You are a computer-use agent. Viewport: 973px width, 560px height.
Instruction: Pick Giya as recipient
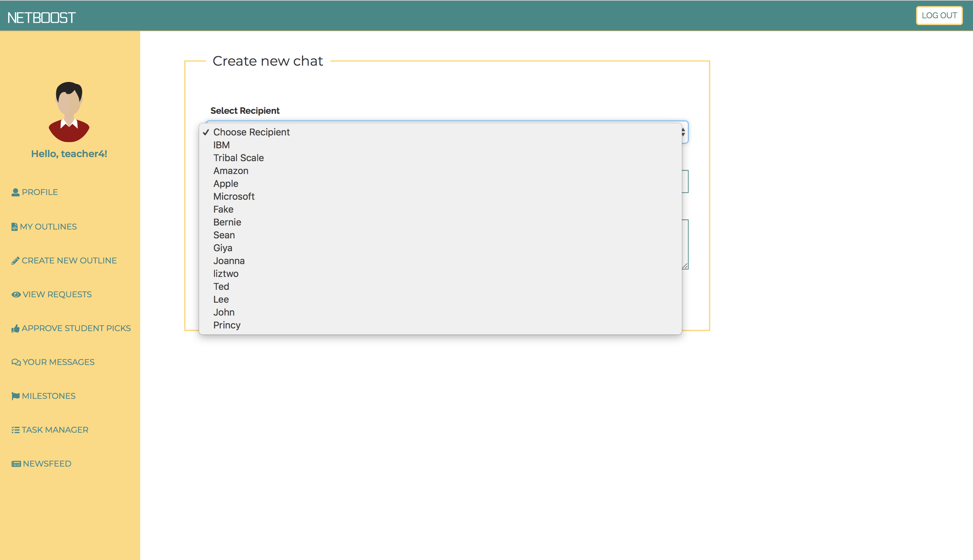click(440, 248)
